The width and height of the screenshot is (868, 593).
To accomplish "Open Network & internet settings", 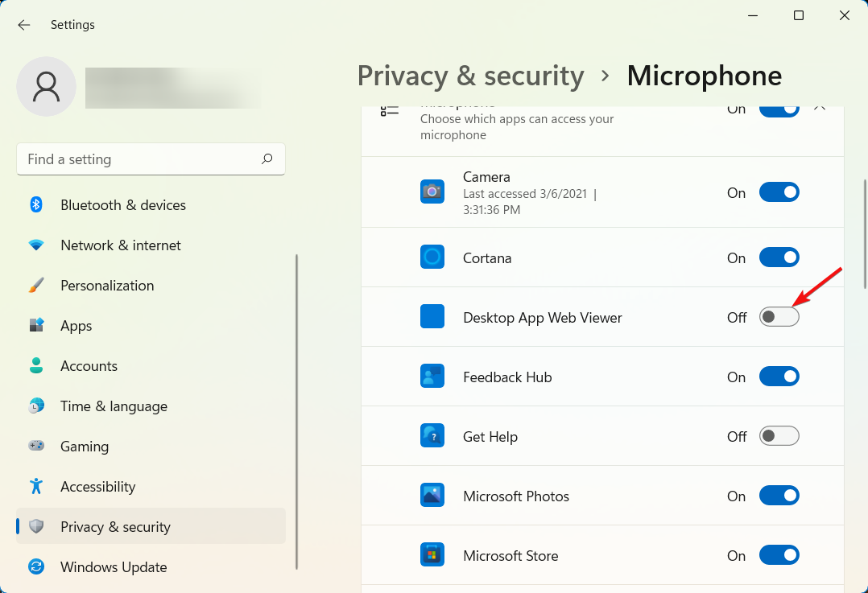I will coord(151,245).
